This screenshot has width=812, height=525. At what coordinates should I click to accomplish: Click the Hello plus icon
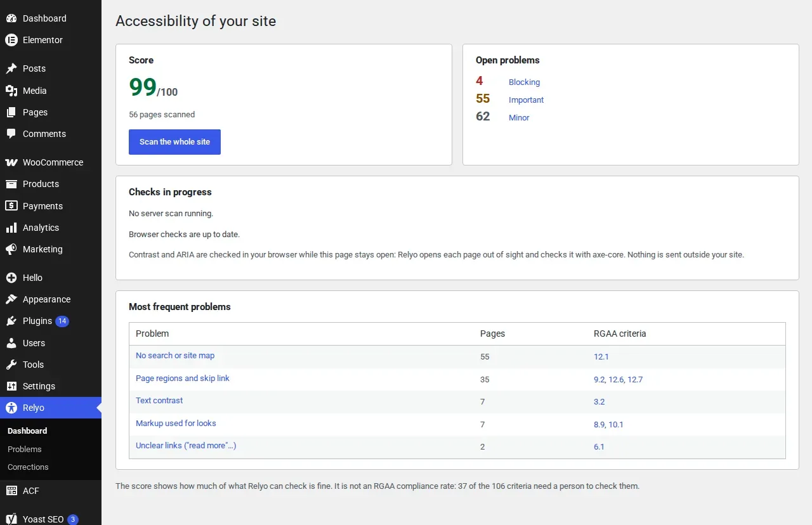click(11, 278)
